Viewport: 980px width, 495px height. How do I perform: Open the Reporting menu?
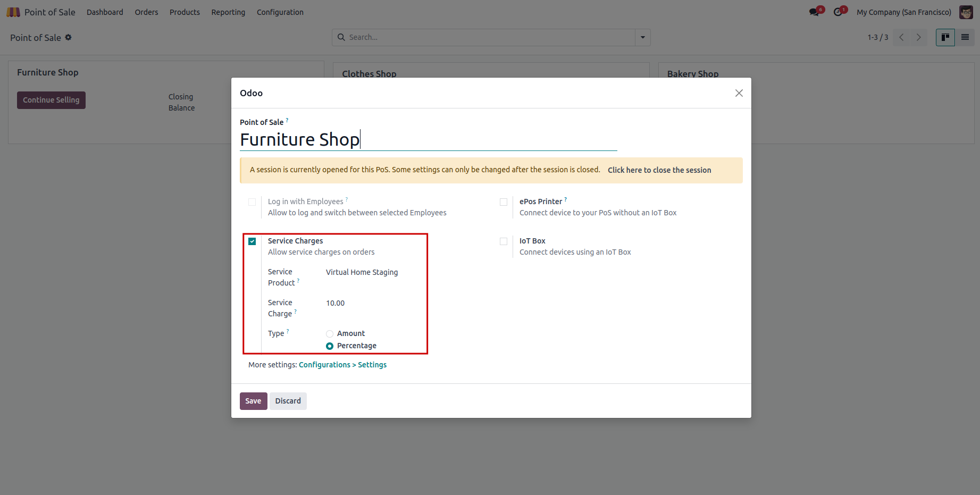pos(228,12)
